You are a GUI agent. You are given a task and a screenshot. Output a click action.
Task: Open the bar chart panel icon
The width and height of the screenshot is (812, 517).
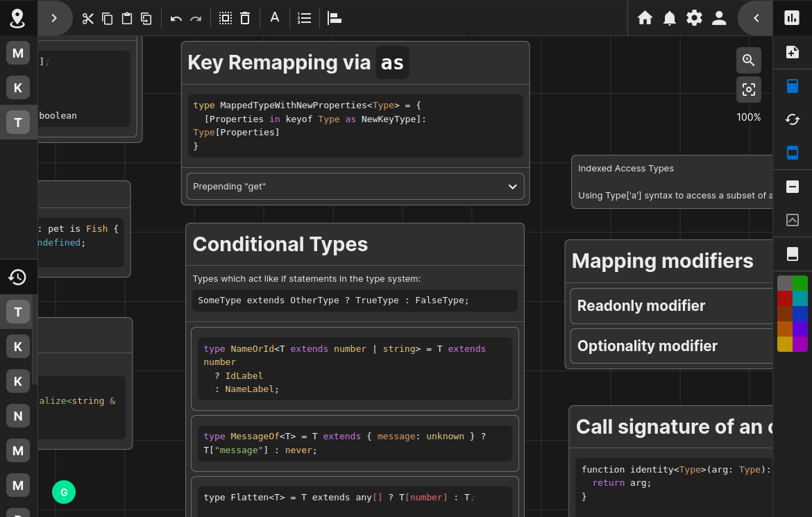pyautogui.click(x=792, y=18)
